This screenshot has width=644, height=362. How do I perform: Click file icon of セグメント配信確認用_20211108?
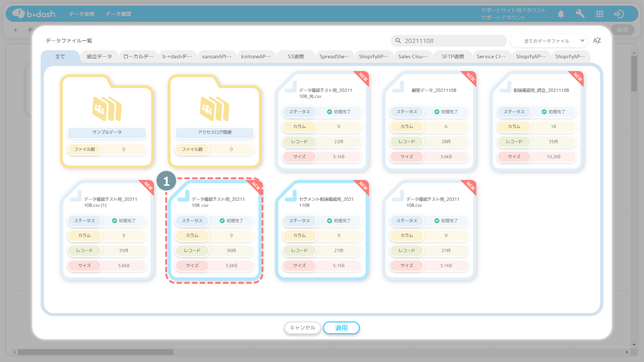coord(291,196)
